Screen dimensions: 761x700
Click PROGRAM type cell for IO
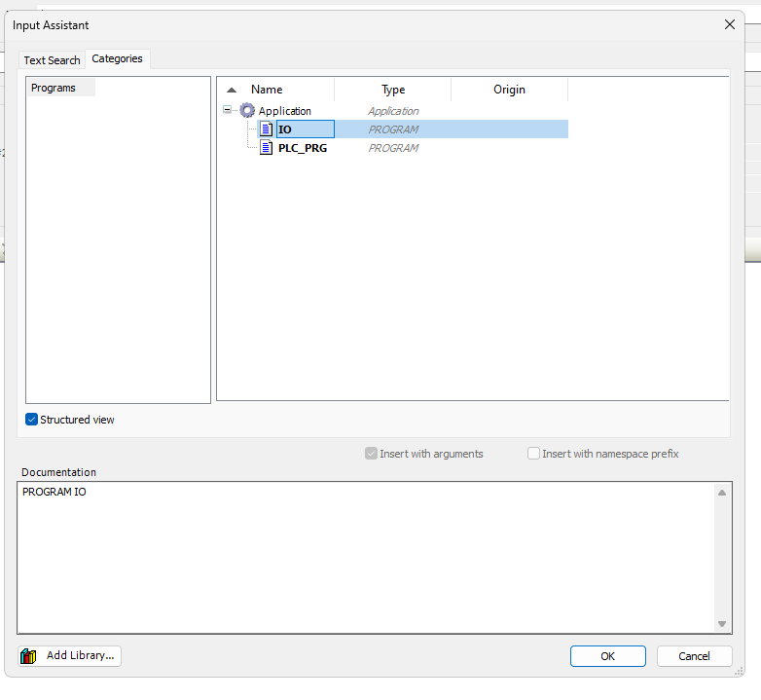click(393, 129)
